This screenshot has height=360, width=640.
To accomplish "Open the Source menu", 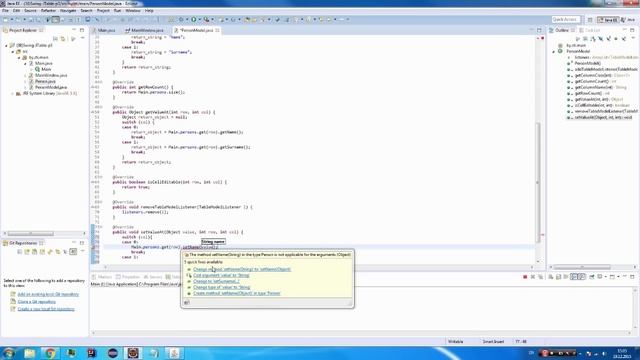I will tap(30, 11).
